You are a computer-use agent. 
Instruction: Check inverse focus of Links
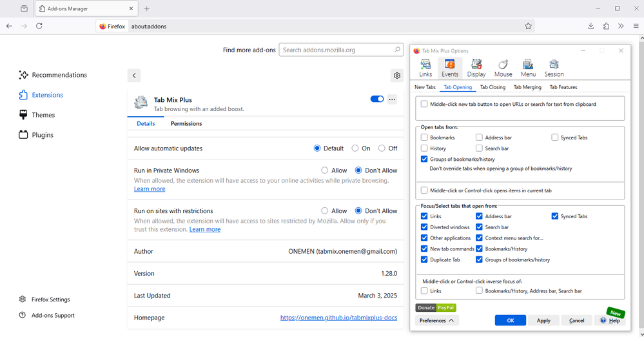coord(424,291)
